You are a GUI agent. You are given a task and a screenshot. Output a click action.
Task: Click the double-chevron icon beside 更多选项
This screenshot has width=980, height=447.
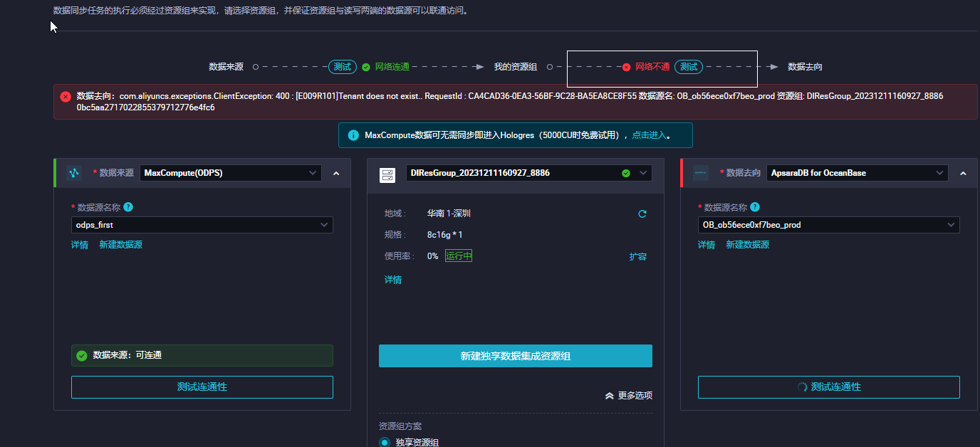[610, 396]
